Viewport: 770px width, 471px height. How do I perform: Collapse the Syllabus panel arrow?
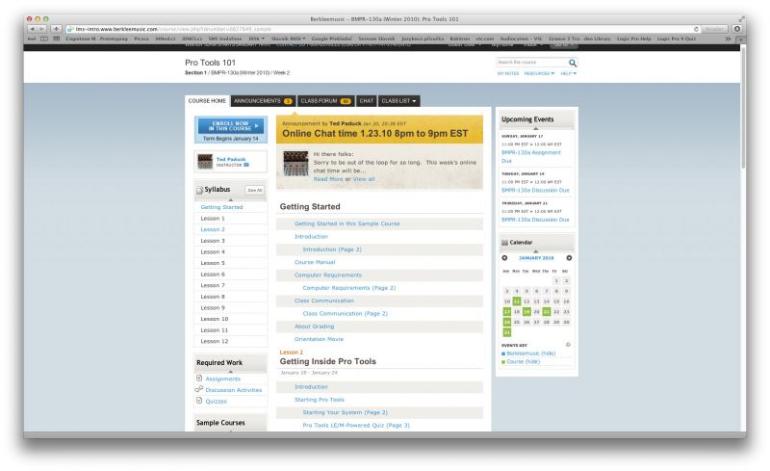[231, 200]
